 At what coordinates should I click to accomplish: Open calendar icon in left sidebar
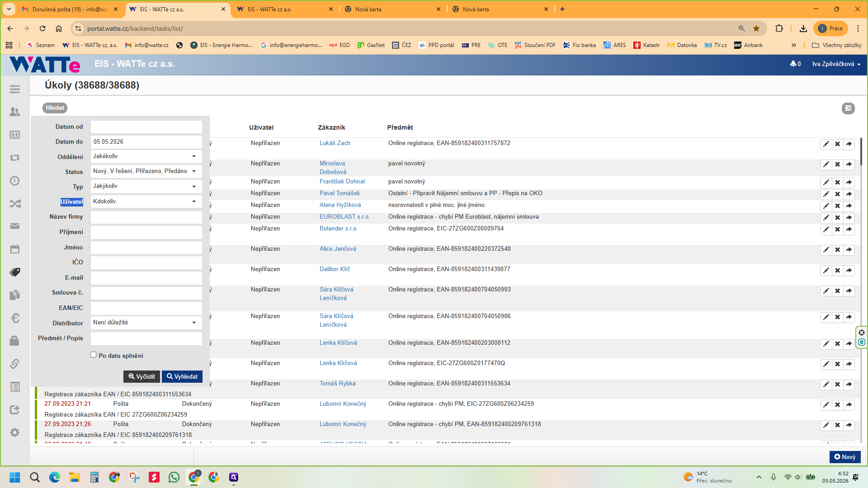pos(15,249)
